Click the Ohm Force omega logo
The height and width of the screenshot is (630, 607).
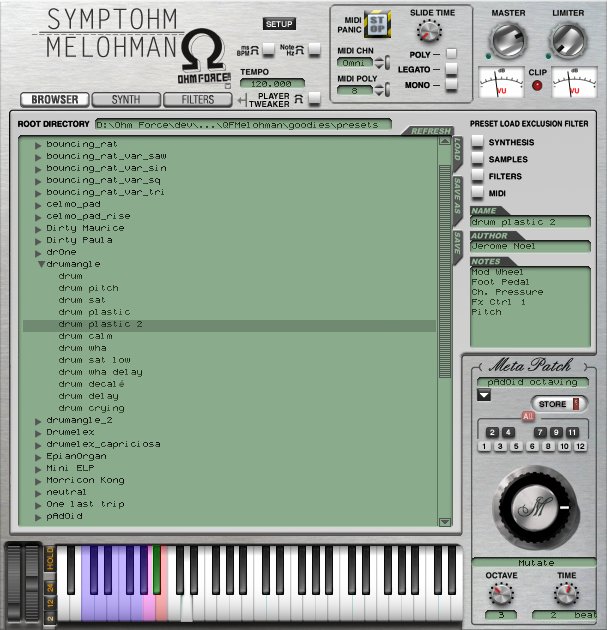(203, 50)
